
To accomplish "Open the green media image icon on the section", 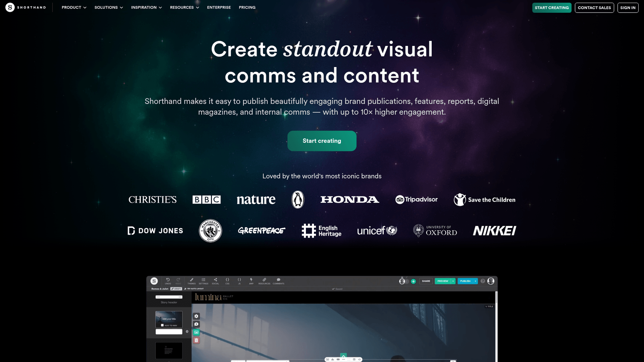I will pos(196,332).
